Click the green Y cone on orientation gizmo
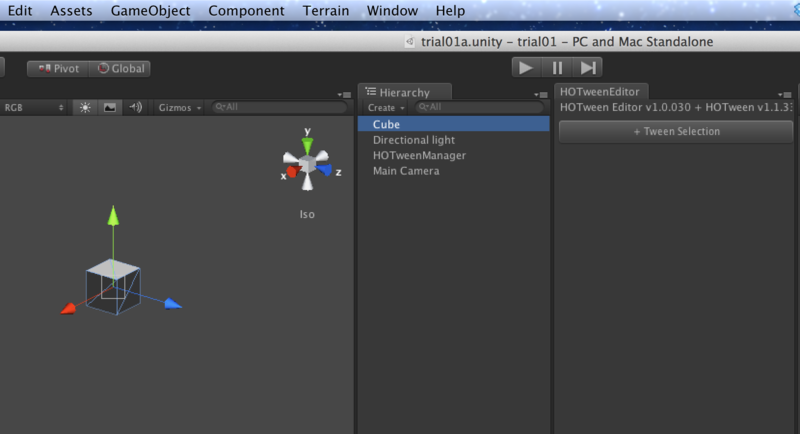The height and width of the screenshot is (434, 800). [x=307, y=146]
